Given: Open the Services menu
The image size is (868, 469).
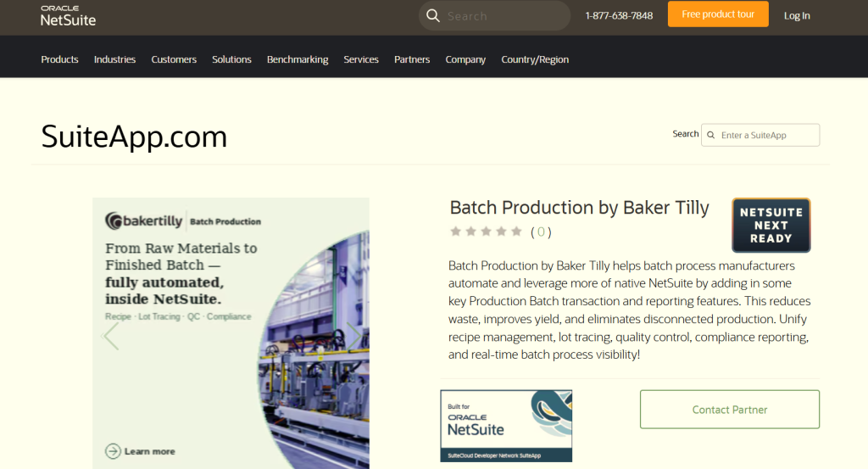Looking at the screenshot, I should click(x=361, y=59).
